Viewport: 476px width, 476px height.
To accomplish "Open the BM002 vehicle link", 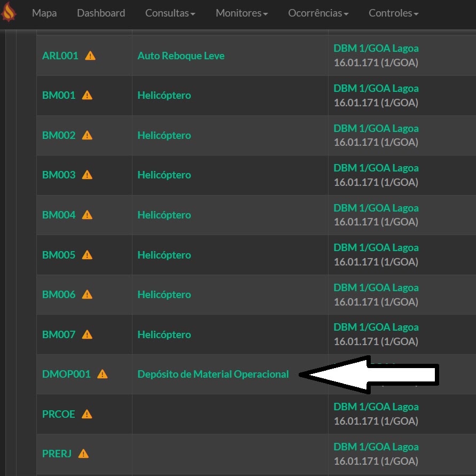I will click(x=59, y=135).
